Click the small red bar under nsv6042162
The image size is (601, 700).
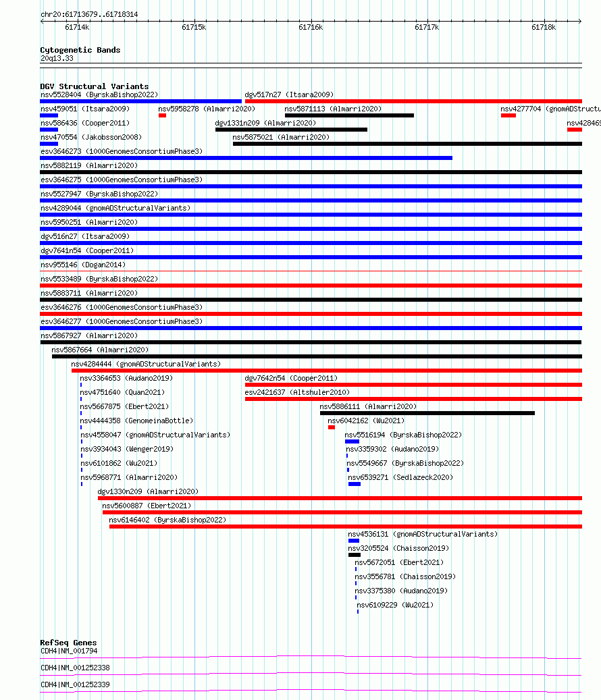tap(332, 428)
